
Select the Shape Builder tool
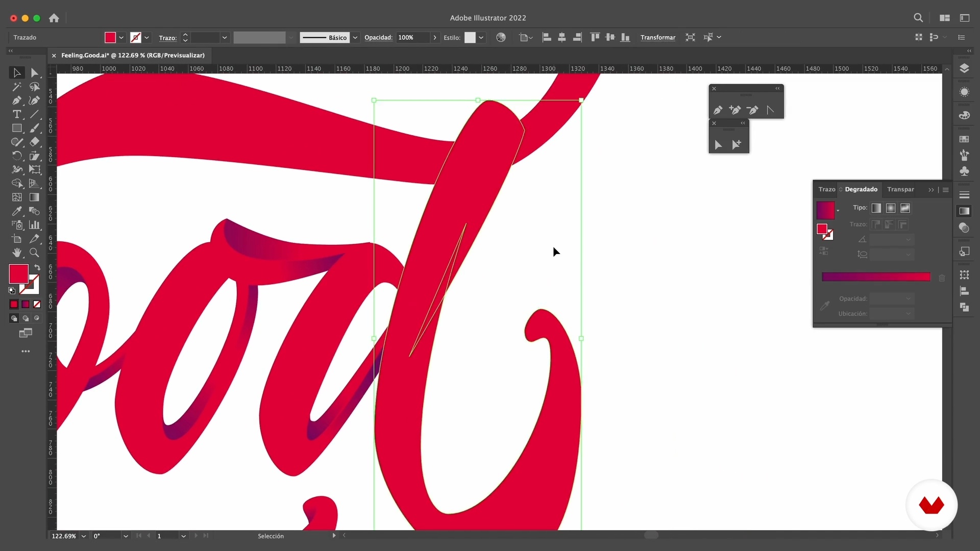16,183
